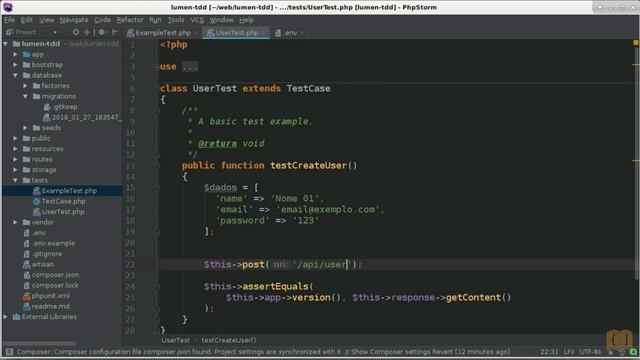Close the .env editor tab

302,33
